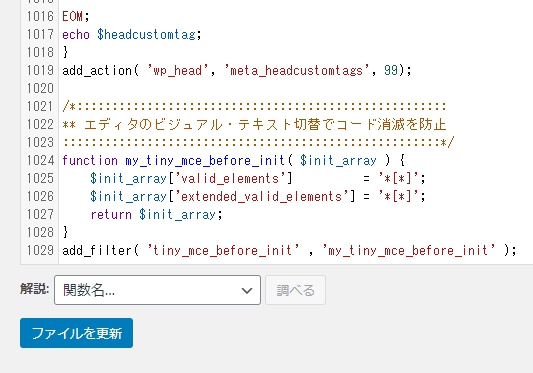The image size is (533, 373).
Task: Click the EOM; heredoc terminator
Action: (76, 16)
